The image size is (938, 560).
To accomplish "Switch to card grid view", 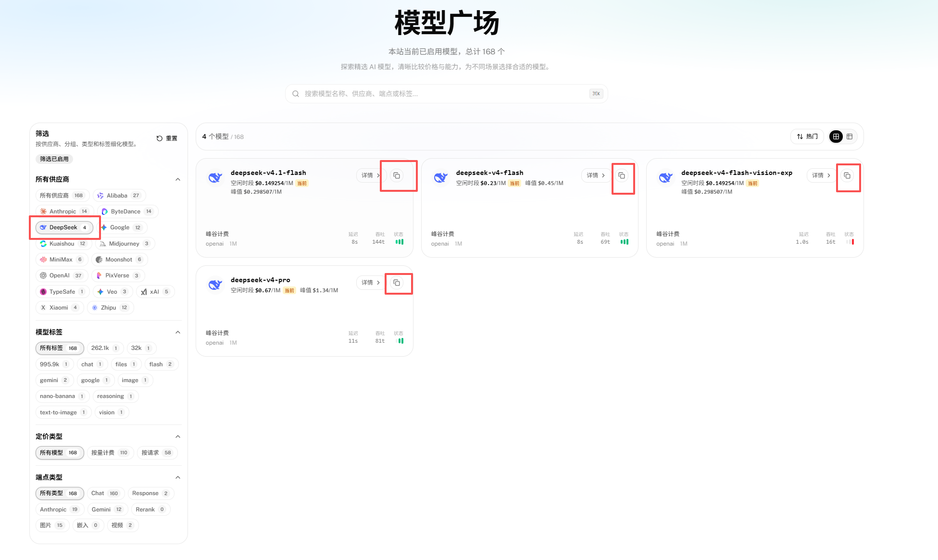I will (836, 137).
